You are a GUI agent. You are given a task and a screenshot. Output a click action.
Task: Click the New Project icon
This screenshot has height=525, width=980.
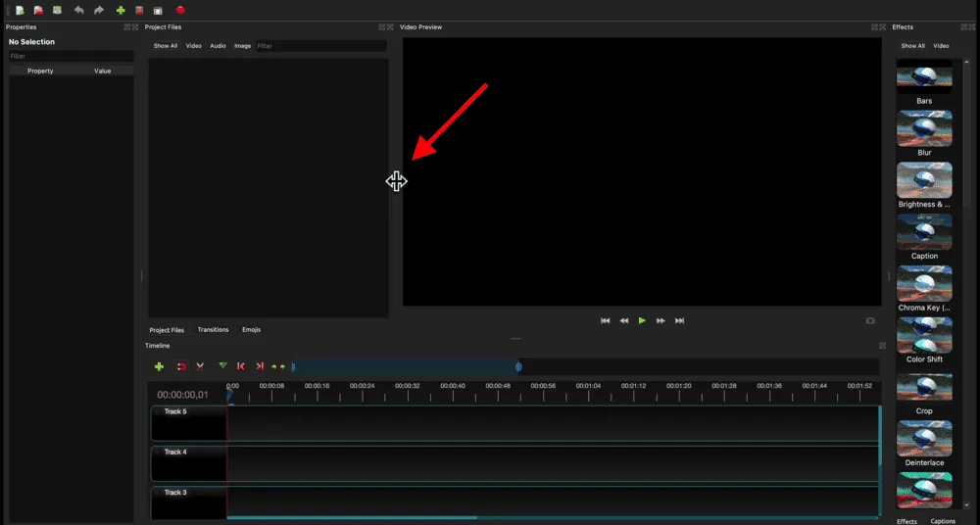[20, 10]
